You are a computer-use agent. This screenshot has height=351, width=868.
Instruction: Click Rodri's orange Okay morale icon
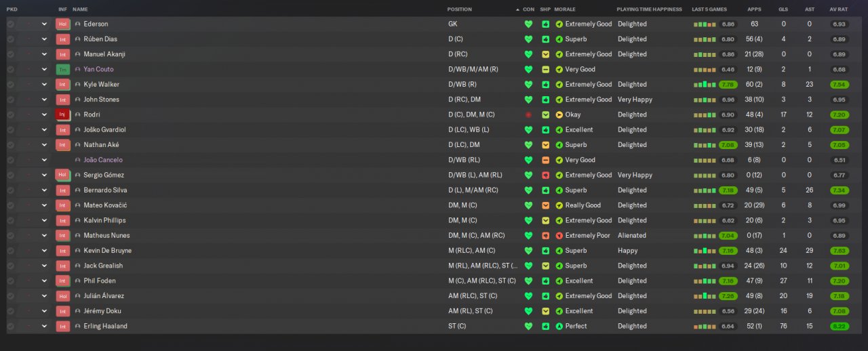pos(559,115)
